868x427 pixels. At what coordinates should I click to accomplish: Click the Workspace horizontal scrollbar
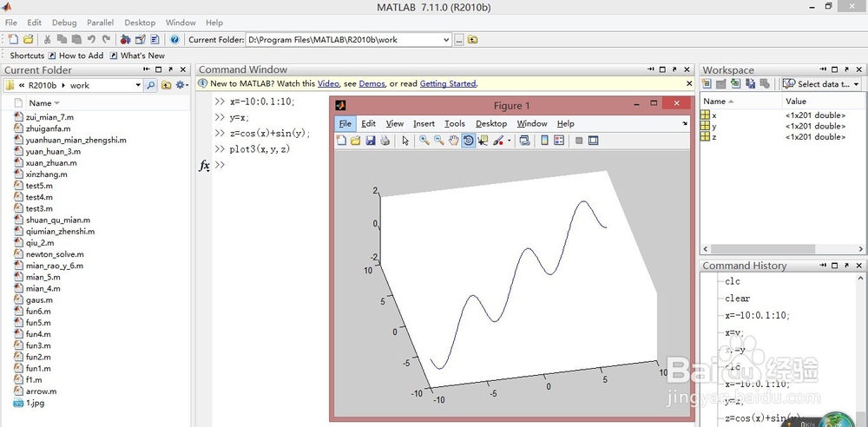(x=763, y=249)
